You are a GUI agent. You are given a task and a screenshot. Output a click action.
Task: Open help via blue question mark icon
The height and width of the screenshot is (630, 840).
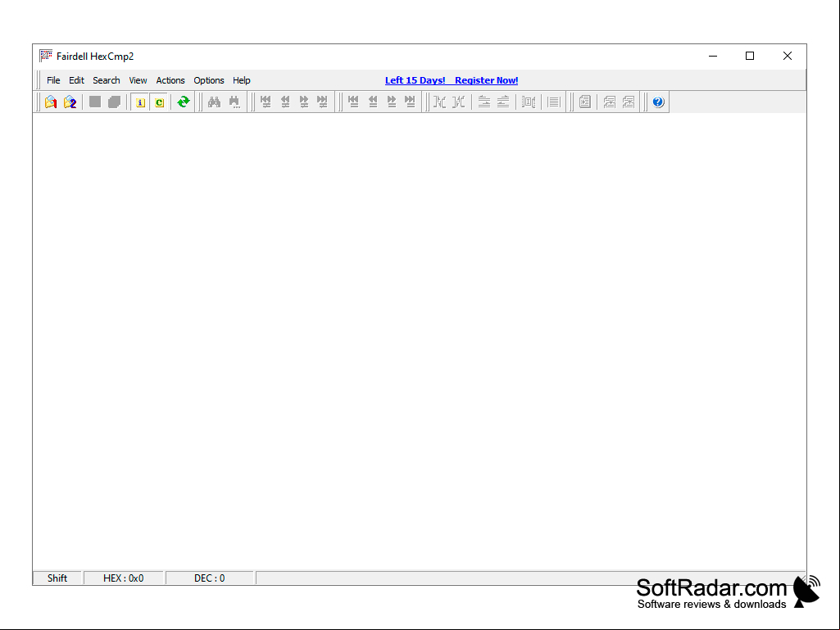click(x=658, y=102)
